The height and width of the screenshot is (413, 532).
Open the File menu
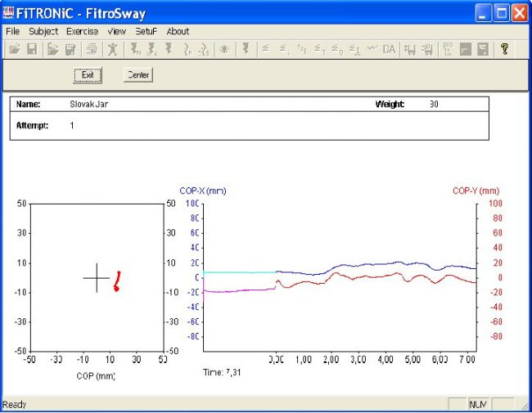coord(12,31)
